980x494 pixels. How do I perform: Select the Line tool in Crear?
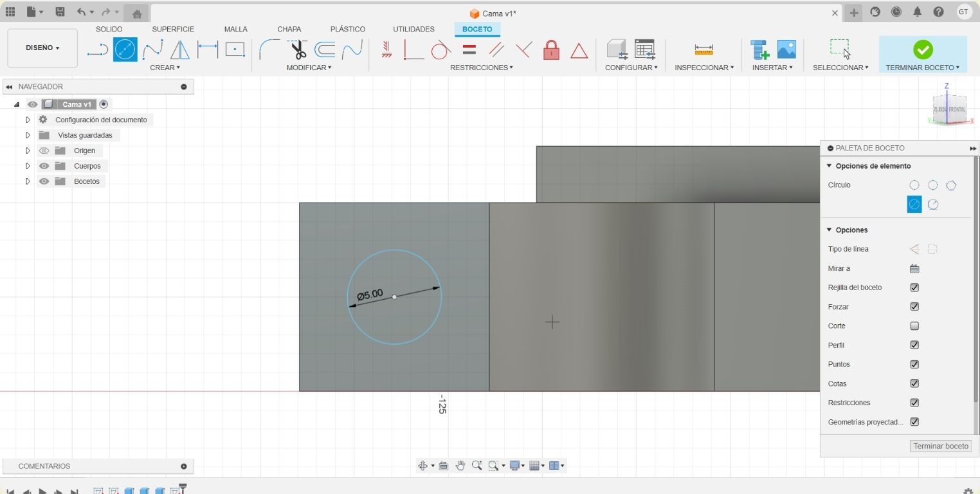point(98,50)
